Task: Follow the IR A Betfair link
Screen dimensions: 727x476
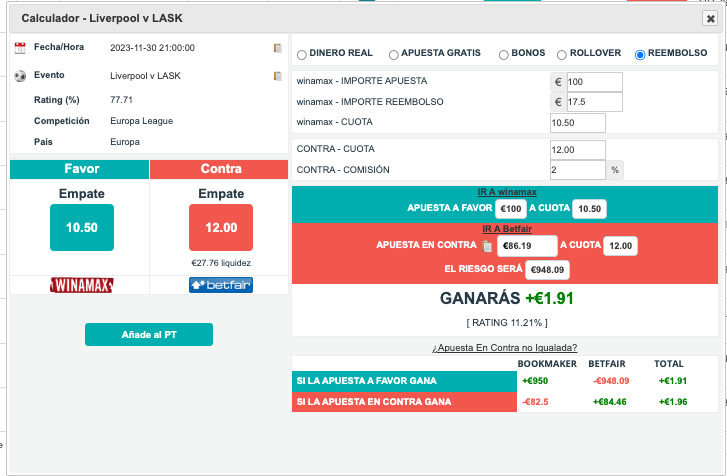Action: click(x=507, y=228)
